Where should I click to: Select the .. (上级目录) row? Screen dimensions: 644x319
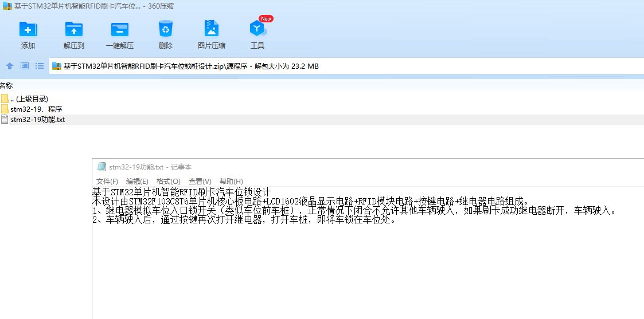click(x=322, y=99)
